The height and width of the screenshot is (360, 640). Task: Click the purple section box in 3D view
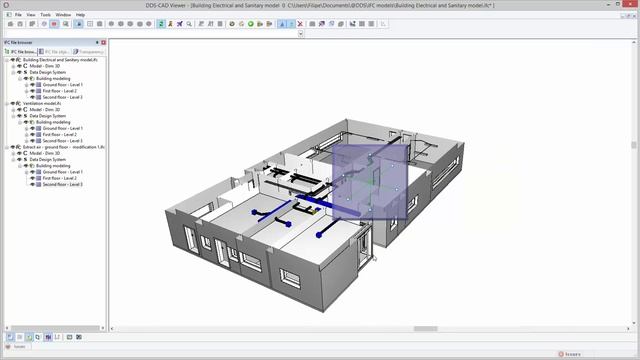click(369, 182)
